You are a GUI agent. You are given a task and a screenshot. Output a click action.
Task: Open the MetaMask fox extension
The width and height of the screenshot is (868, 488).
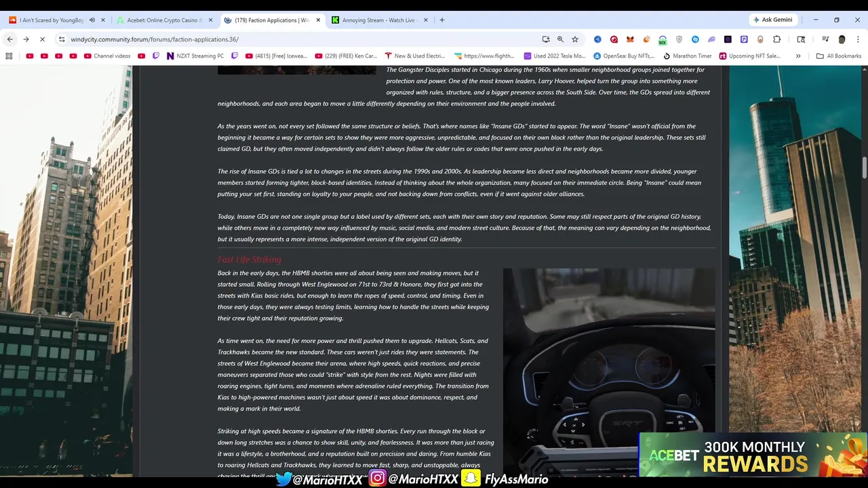(630, 39)
